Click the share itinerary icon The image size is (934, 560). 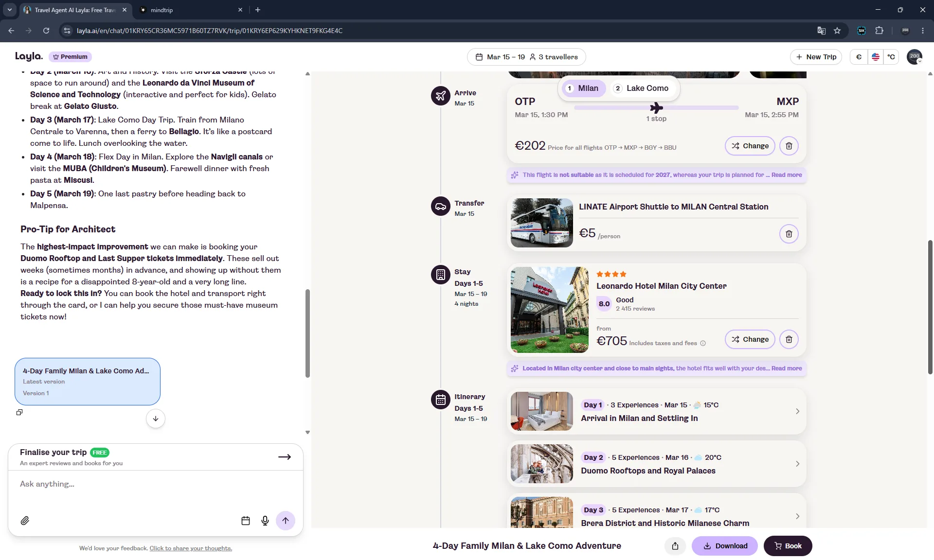pos(675,546)
